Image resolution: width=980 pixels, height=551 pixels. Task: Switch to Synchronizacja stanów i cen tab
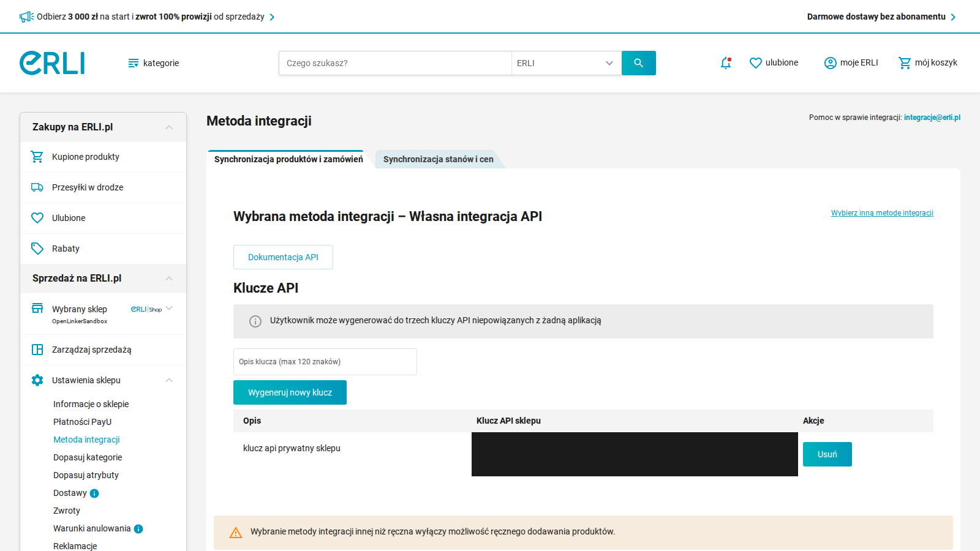coord(439,159)
